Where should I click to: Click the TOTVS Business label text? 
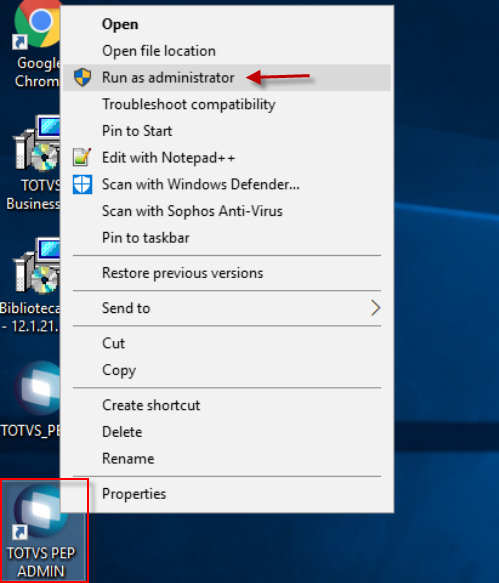[x=33, y=194]
